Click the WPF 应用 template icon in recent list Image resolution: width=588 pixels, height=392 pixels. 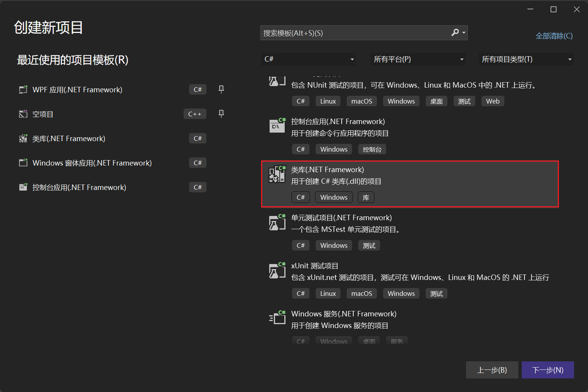[23, 90]
